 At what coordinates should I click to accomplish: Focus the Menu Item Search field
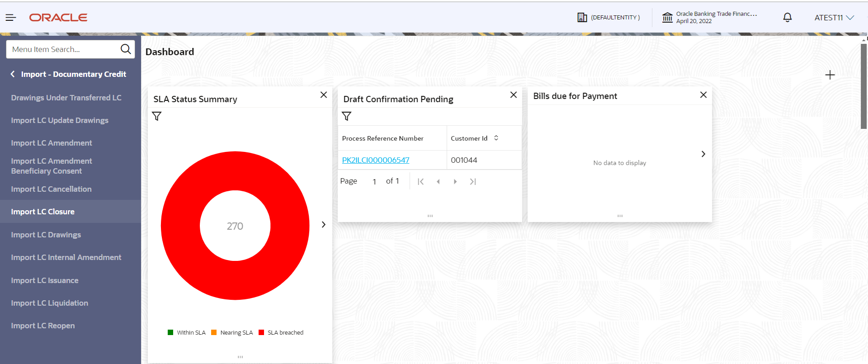pos(63,49)
